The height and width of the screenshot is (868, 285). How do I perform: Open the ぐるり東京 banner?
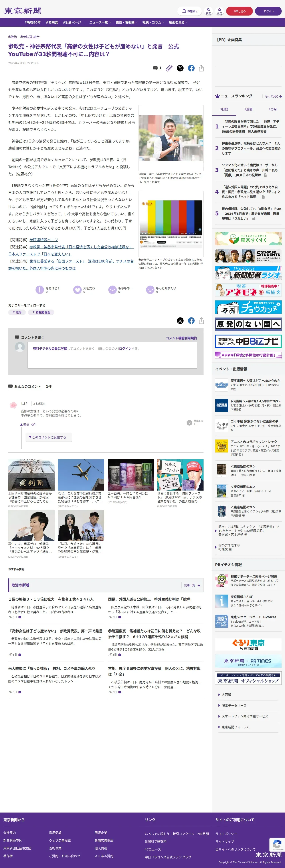(x=248, y=644)
